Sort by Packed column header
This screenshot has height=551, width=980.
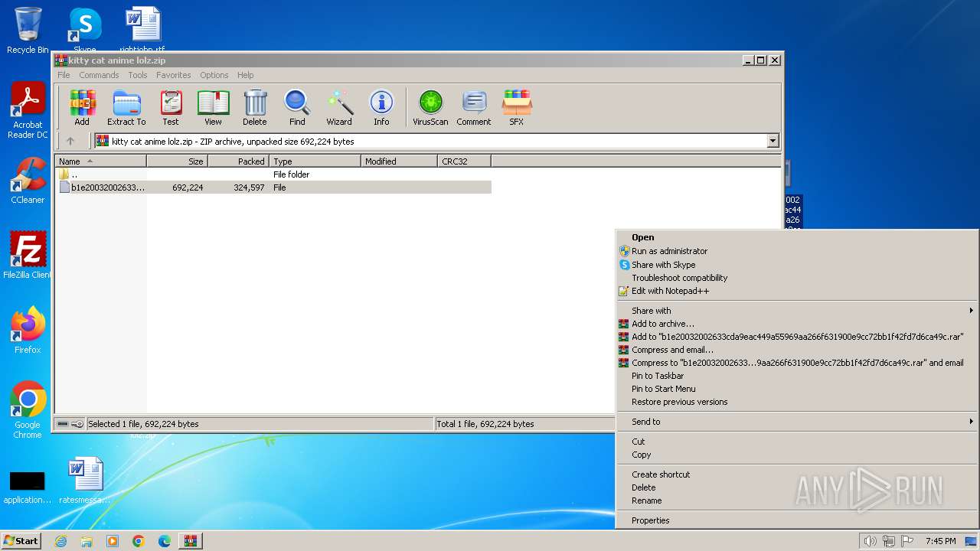coord(238,161)
